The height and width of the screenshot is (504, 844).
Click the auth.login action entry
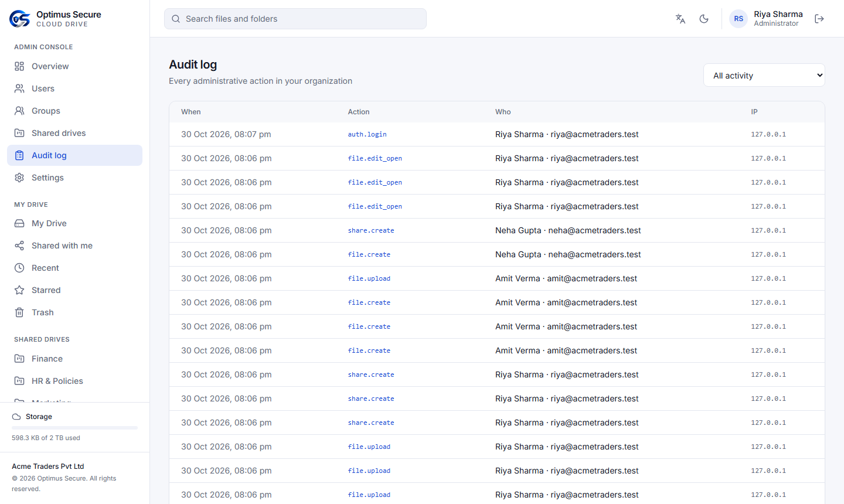click(367, 134)
